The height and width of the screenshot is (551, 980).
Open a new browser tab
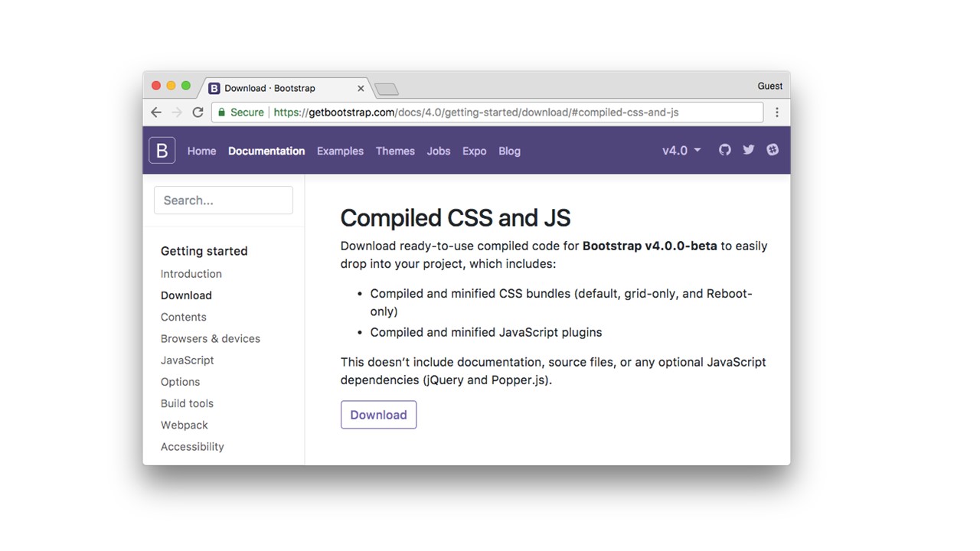(x=387, y=90)
